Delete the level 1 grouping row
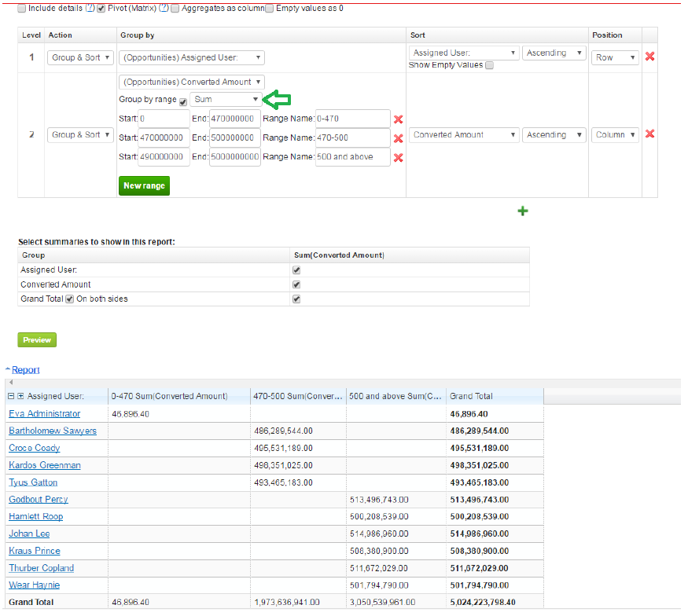Image resolution: width=688 pixels, height=616 pixels. 649,57
